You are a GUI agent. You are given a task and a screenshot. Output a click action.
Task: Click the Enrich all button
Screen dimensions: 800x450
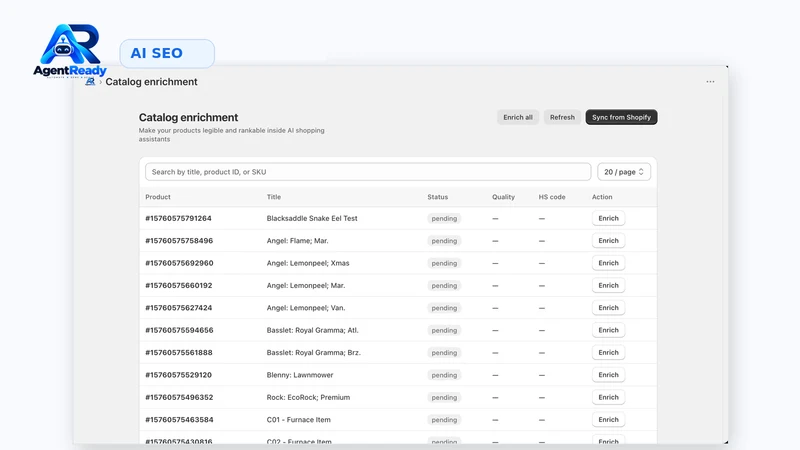(518, 117)
